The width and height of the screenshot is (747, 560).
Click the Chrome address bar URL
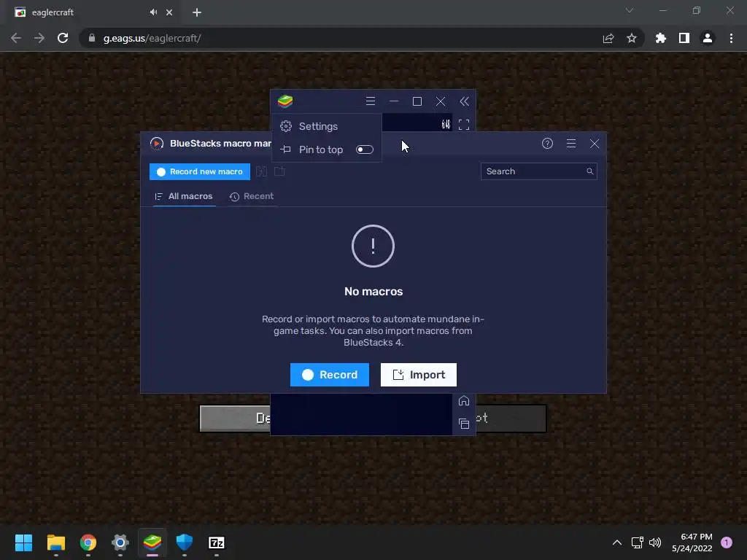tap(152, 38)
